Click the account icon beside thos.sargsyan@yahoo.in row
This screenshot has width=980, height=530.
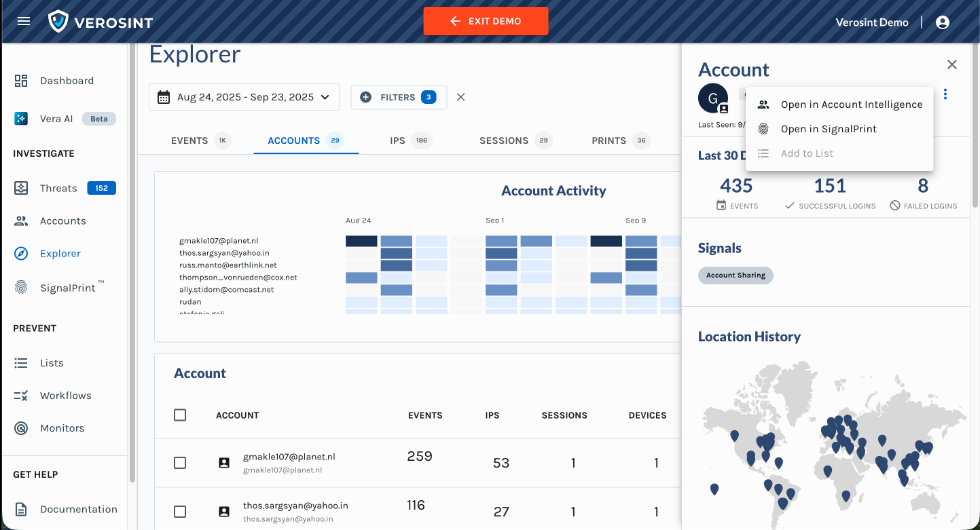pos(224,512)
